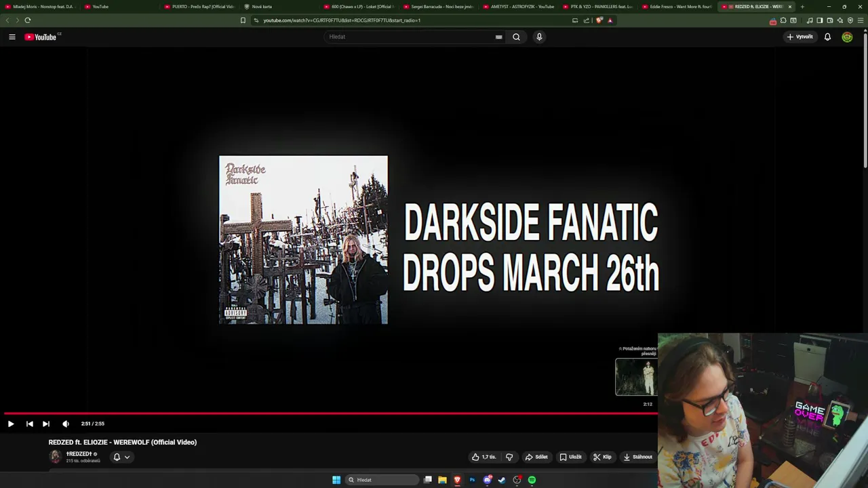Click the suggested video end-screen thumbnail
868x488 pixels.
point(636,377)
